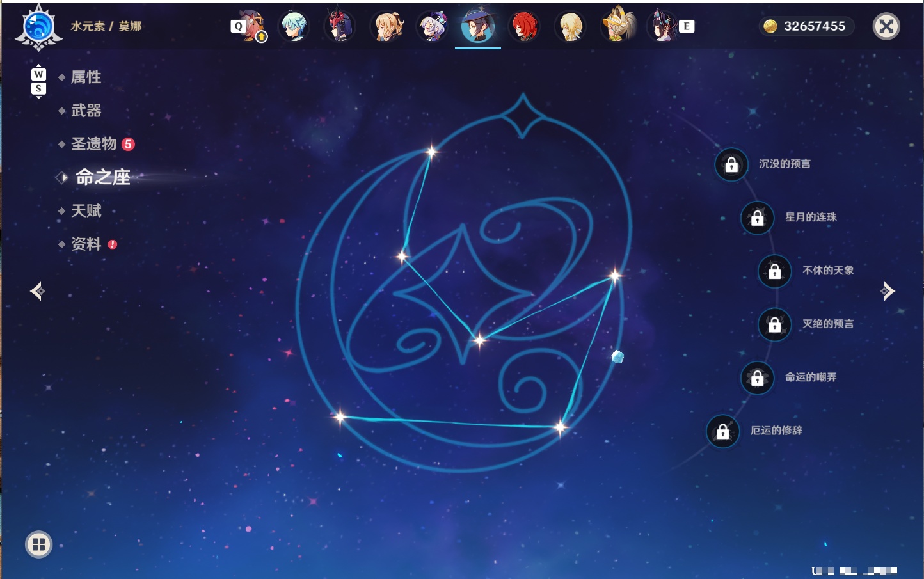
Task: Open the 圣遗物 artifacts page
Action: tap(93, 144)
